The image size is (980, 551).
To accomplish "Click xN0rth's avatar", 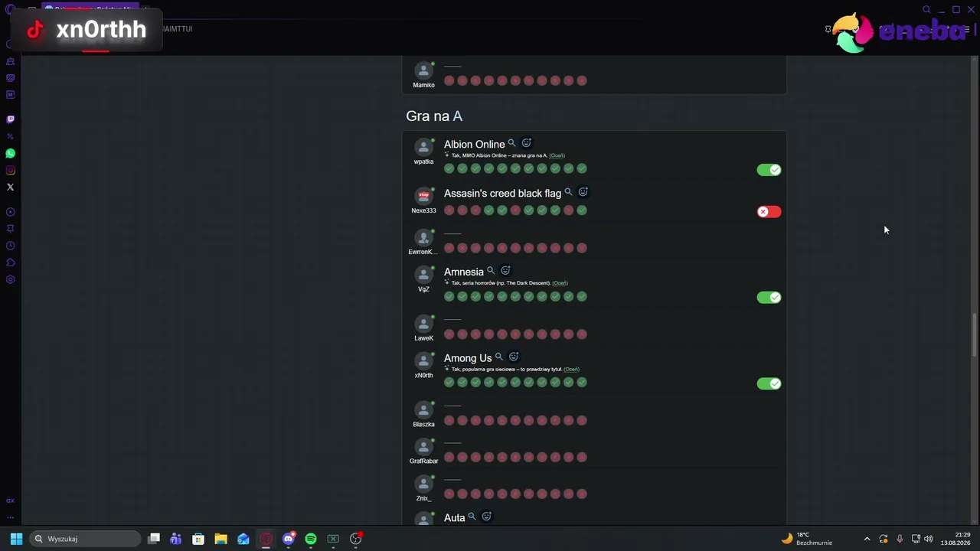I will click(423, 360).
